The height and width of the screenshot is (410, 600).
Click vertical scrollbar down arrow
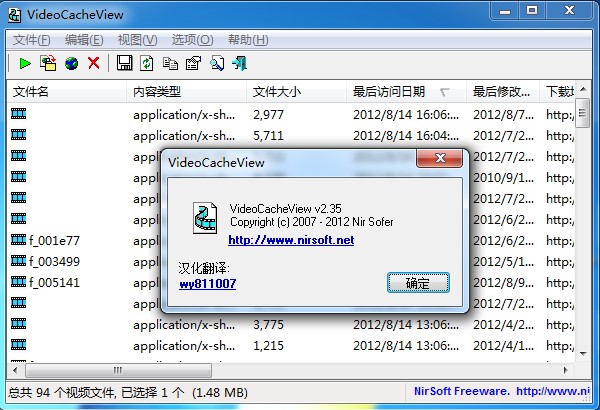583,354
